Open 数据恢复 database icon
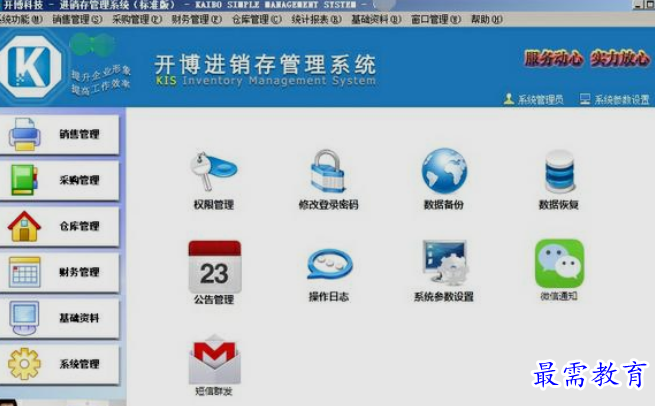 click(559, 171)
